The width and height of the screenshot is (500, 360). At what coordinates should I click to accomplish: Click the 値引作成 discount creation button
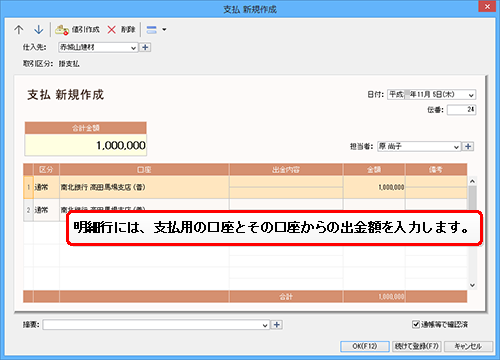click(77, 30)
